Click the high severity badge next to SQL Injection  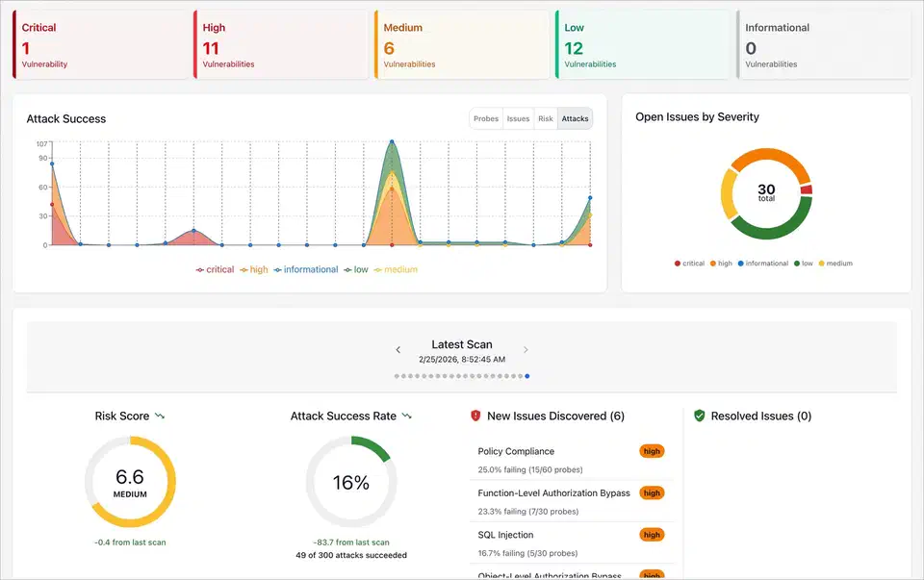[x=652, y=535]
